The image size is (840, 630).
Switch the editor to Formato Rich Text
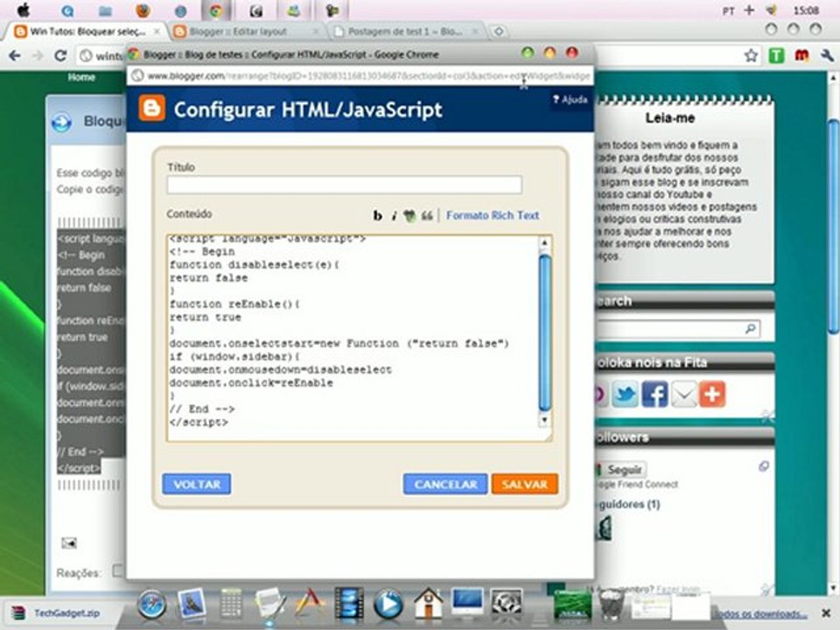[x=493, y=215]
